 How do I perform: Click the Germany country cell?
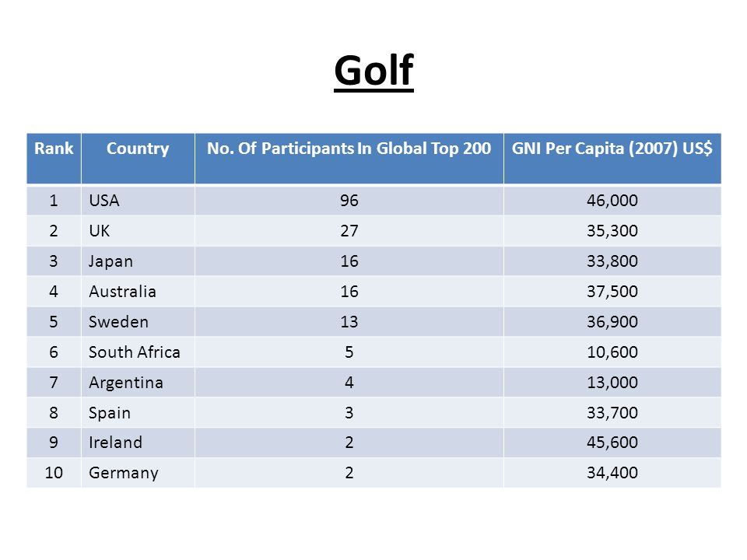coord(138,473)
